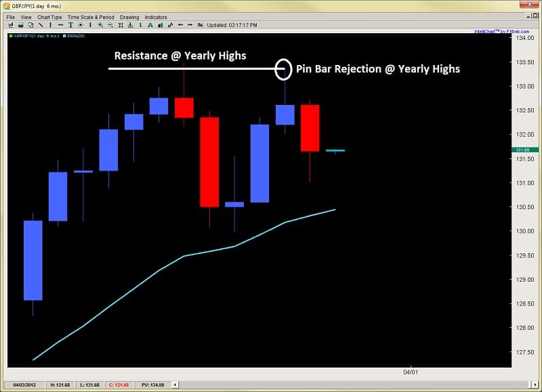The image size is (542, 392).
Task: Follow the IntelliChart by FXtrek.com link
Action: (501, 31)
